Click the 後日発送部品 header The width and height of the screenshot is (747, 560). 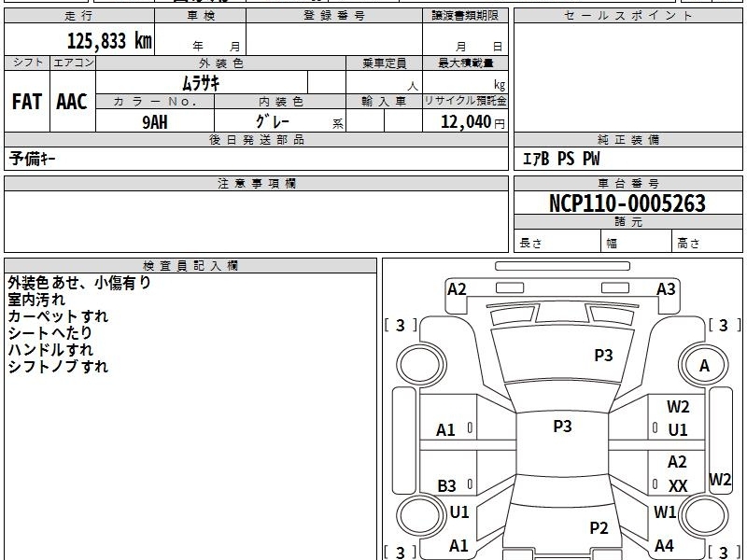click(x=256, y=139)
